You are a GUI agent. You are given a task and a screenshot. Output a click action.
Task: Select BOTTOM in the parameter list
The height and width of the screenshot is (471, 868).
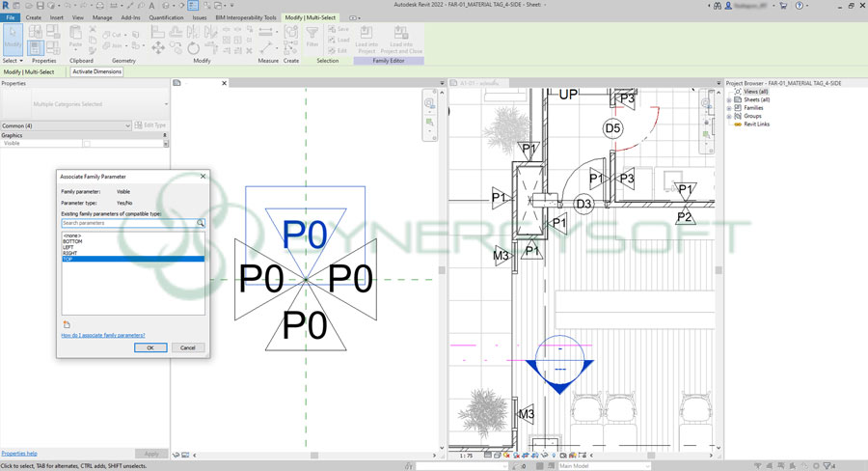click(72, 241)
